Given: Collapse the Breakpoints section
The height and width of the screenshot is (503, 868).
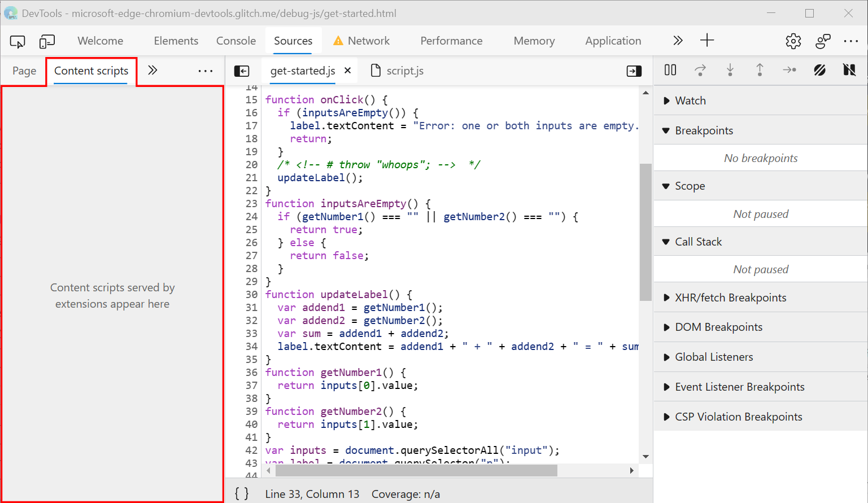Looking at the screenshot, I should [x=761, y=130].
